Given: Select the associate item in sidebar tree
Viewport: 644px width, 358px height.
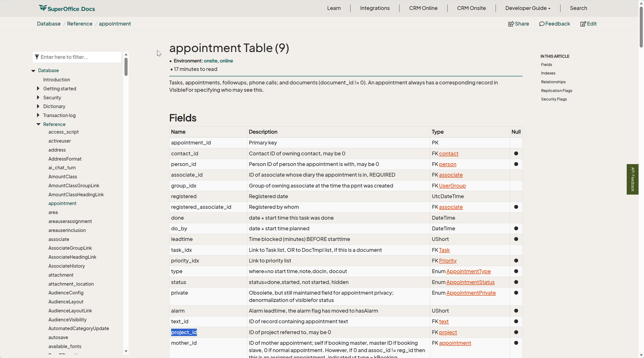Looking at the screenshot, I should (59, 239).
